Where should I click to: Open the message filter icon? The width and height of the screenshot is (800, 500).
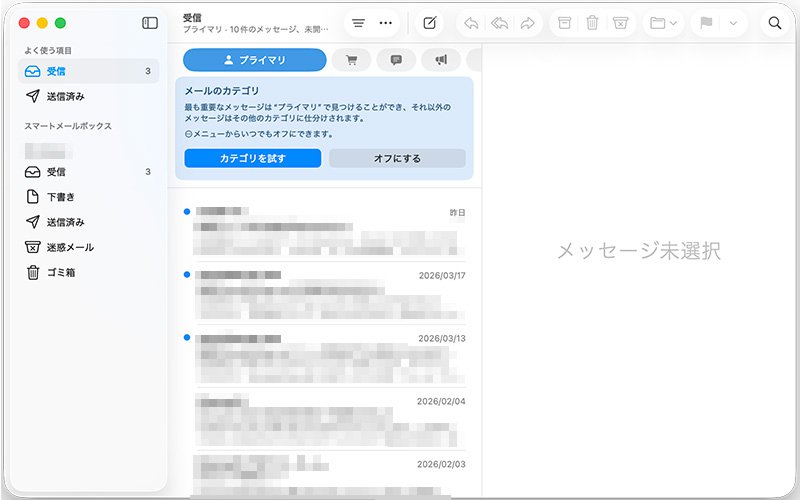coord(358,23)
